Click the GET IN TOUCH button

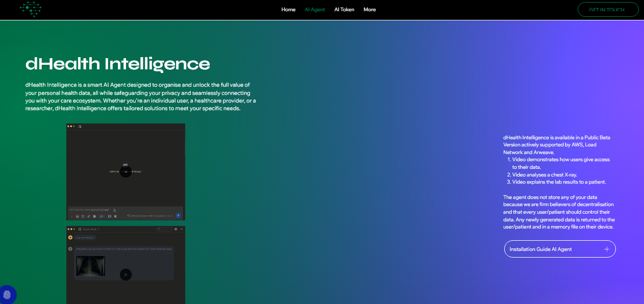tap(608, 9)
